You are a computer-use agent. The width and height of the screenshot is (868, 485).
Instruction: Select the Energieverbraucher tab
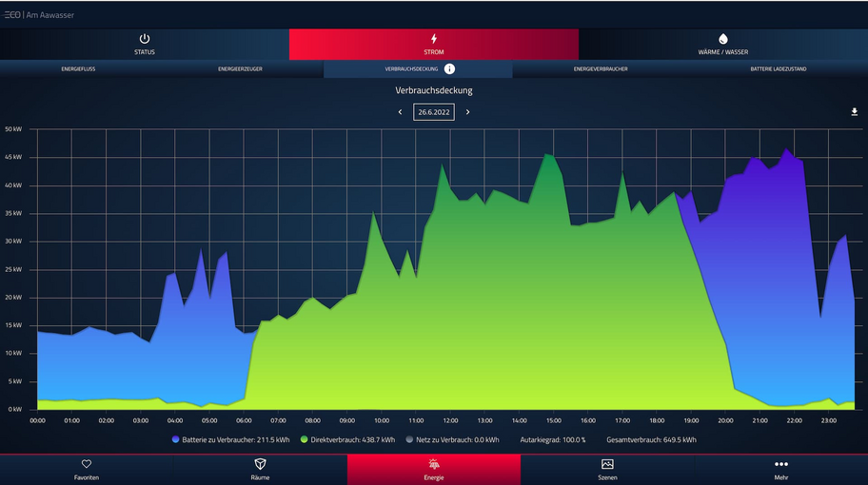(x=601, y=69)
